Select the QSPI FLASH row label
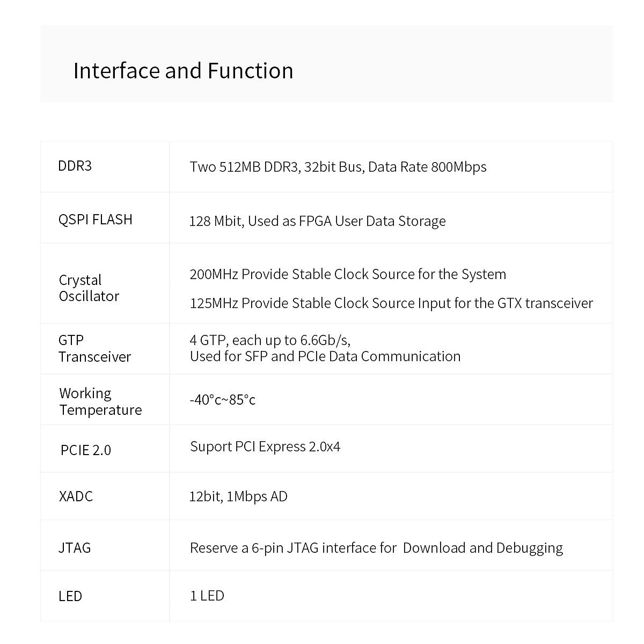Screen dimensions: 644x644 click(95, 219)
